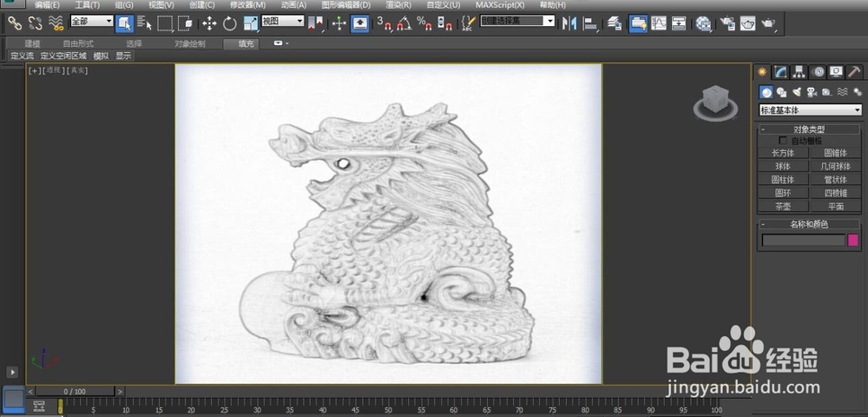This screenshot has width=868, height=417.
Task: Open the 渲染(R) menu
Action: coord(398,5)
